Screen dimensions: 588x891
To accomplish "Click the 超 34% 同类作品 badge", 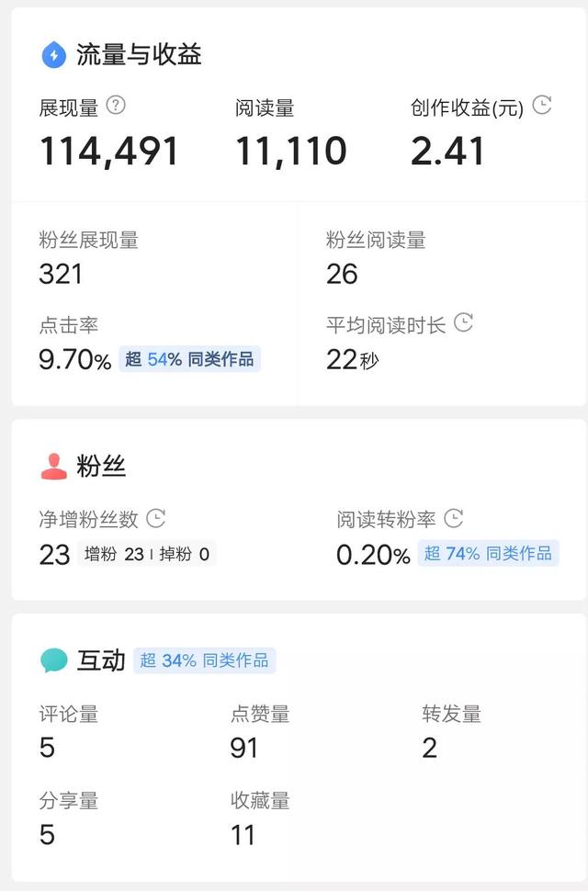I will point(204,660).
